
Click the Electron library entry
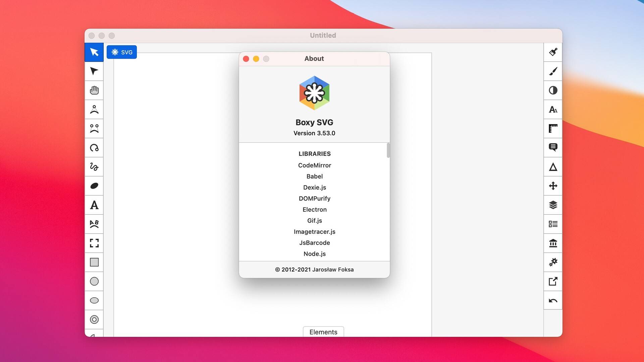coord(314,209)
